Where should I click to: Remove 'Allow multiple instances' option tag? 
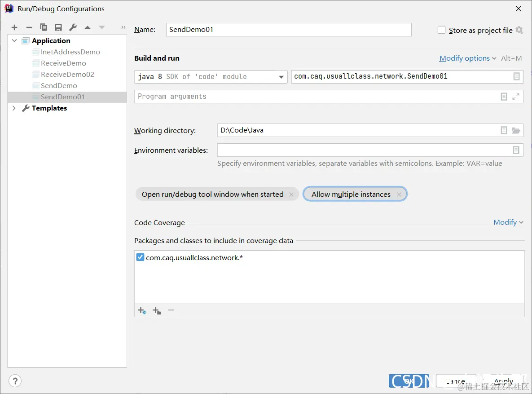(x=399, y=195)
